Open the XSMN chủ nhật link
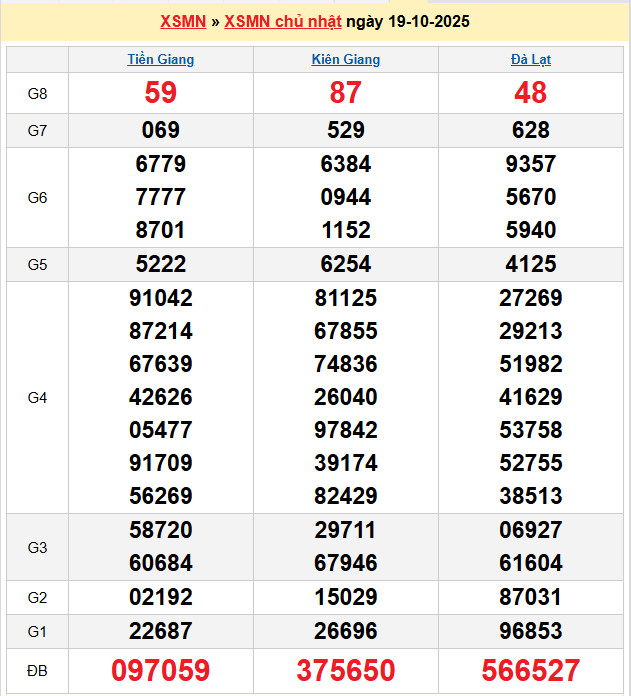The width and height of the screenshot is (631, 696). [x=282, y=21]
